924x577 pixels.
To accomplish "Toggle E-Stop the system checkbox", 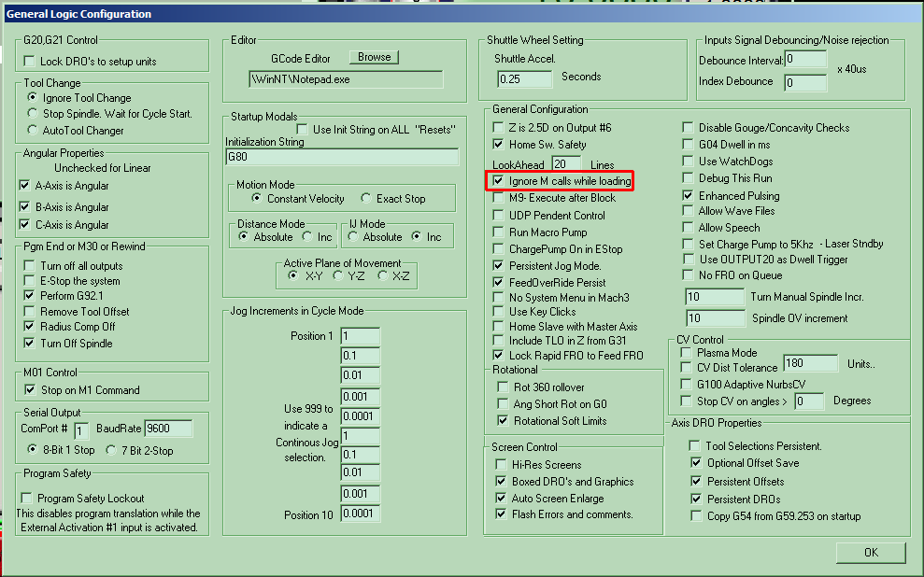I will pos(30,281).
